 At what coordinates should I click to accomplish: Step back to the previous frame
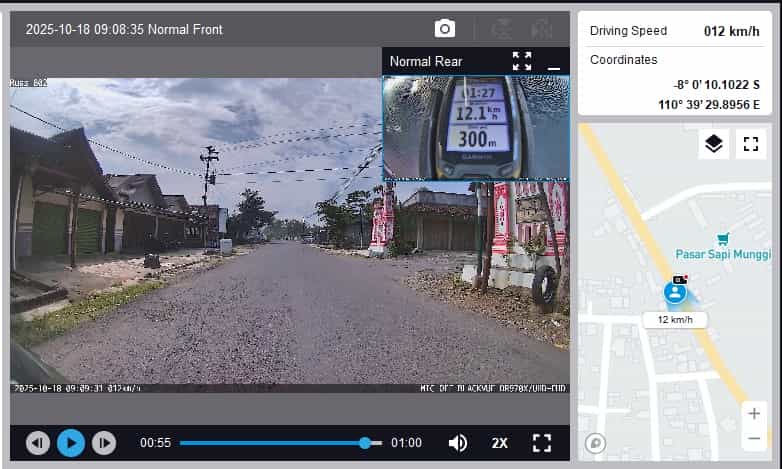(38, 442)
